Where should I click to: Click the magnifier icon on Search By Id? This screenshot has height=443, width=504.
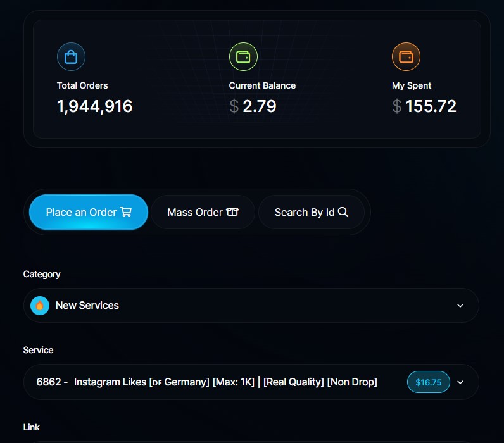point(343,212)
